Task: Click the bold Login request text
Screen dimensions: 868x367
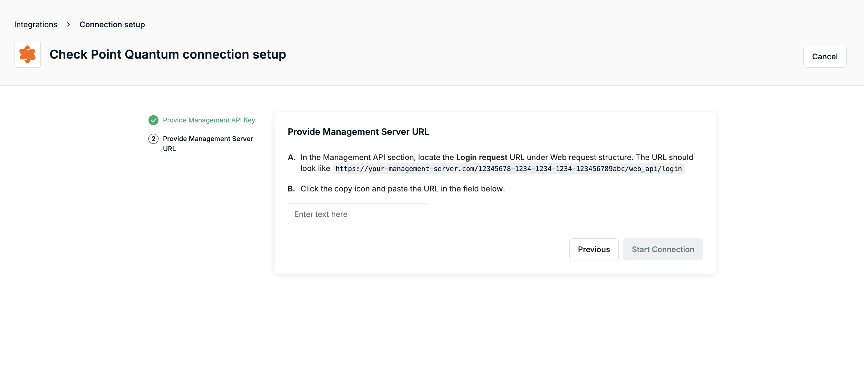Action: point(481,157)
